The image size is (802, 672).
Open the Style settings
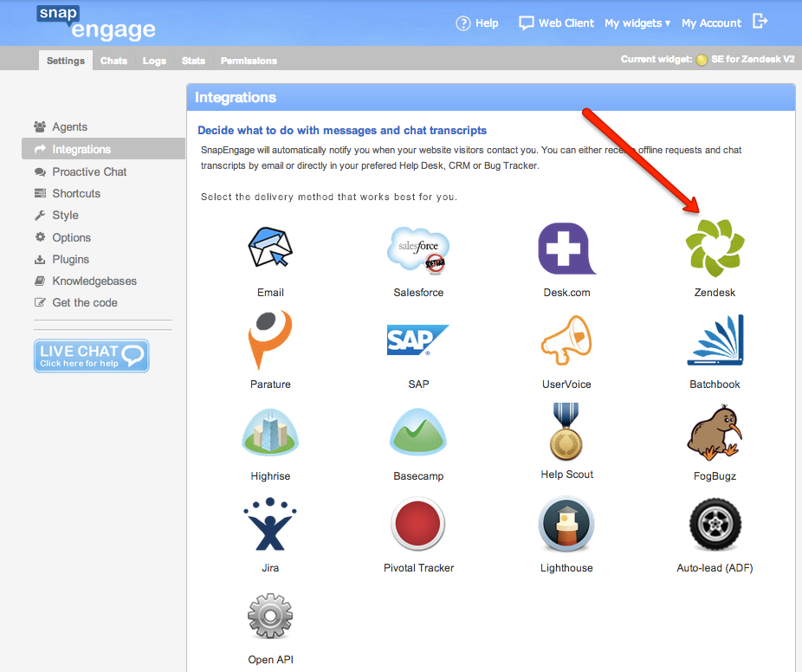66,216
